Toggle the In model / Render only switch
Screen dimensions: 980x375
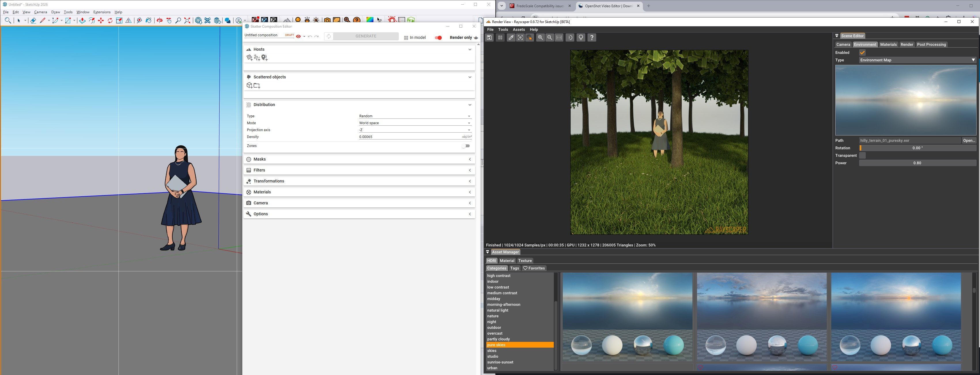click(438, 38)
